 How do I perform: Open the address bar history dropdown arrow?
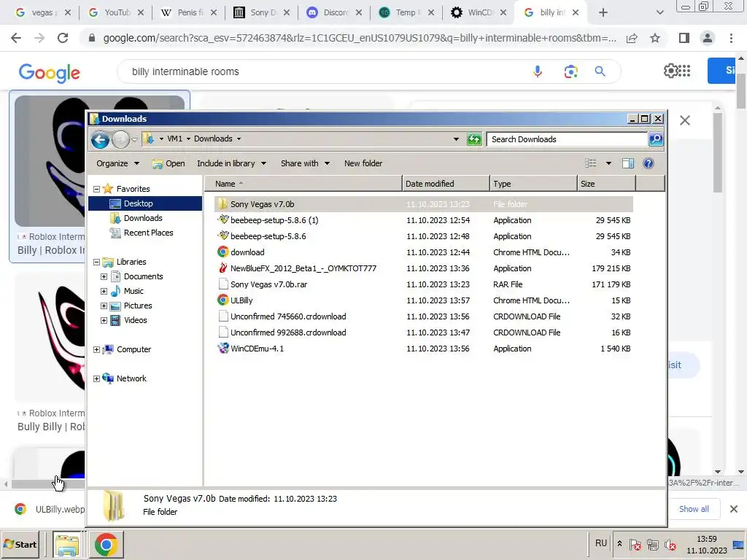tap(456, 139)
